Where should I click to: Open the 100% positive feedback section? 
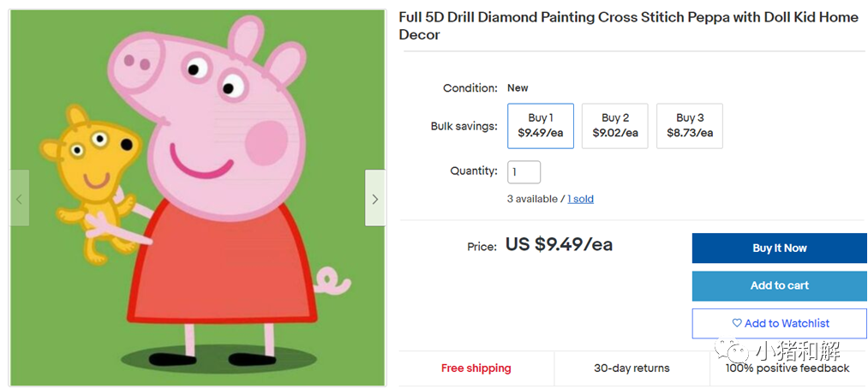pyautogui.click(x=787, y=368)
